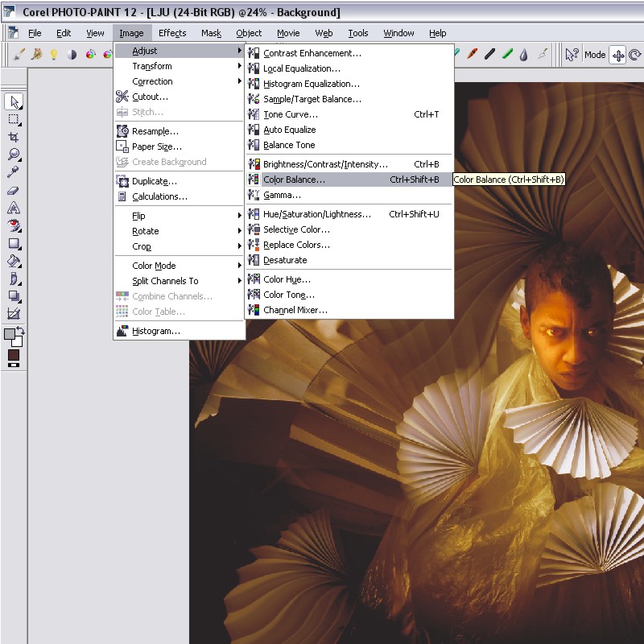
Task: Click the paintbrush icon in top toolbar
Action: click(19, 54)
